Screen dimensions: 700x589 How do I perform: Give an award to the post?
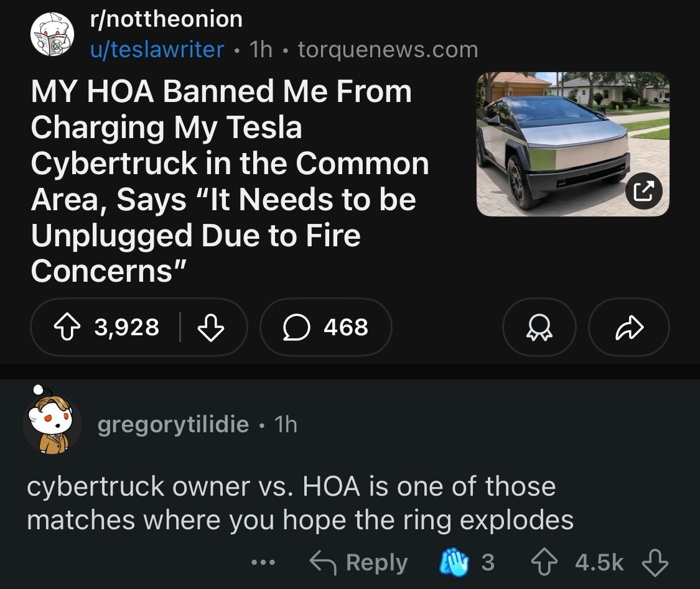tap(539, 327)
